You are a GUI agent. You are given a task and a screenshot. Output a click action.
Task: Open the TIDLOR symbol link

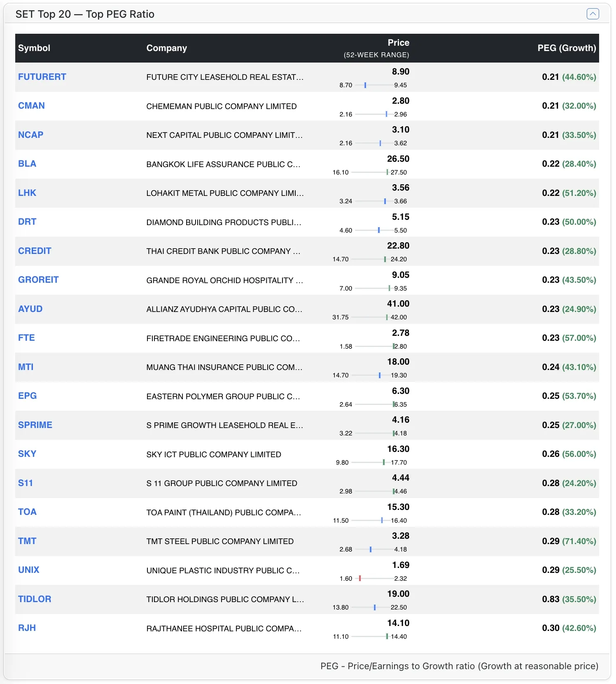tap(35, 599)
